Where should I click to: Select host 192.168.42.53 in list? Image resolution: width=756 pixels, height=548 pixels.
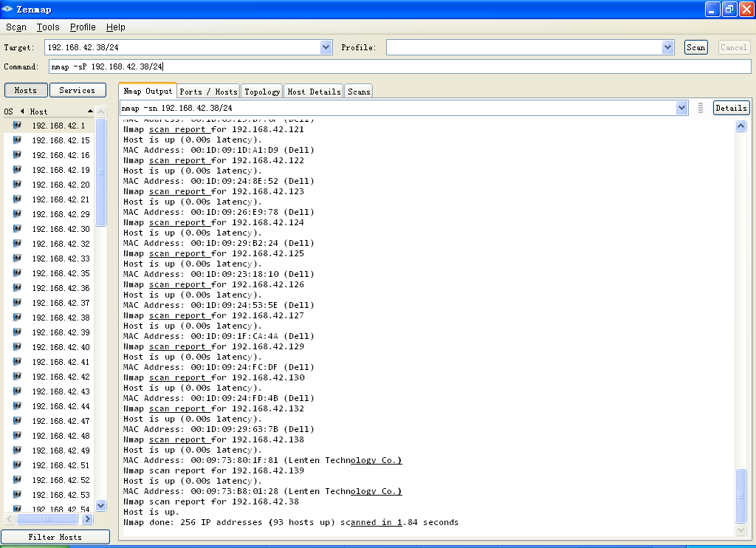[x=61, y=495]
